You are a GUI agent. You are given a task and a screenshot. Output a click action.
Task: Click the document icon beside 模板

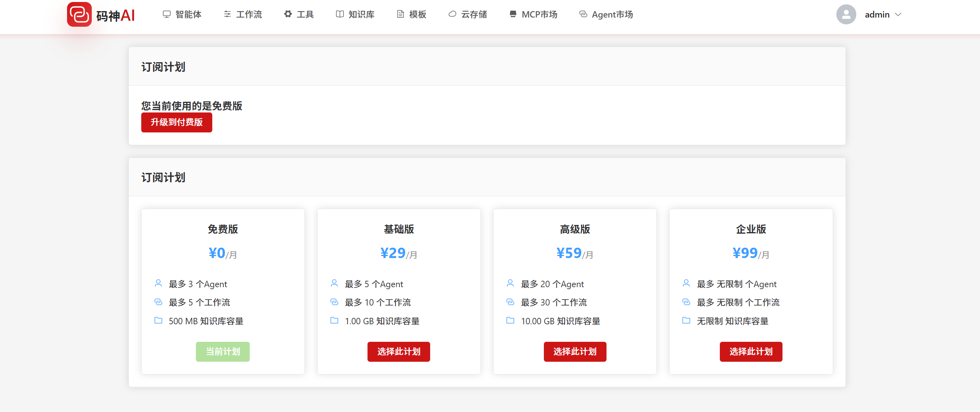[x=400, y=14]
